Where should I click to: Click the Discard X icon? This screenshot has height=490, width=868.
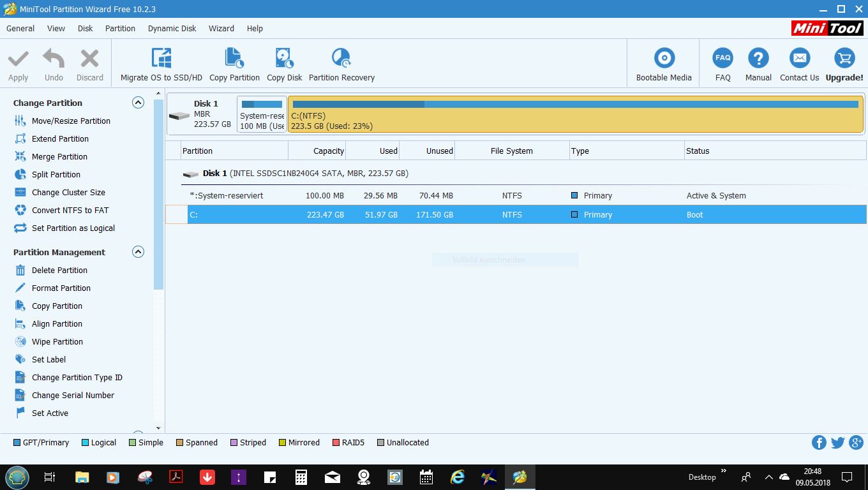click(89, 59)
